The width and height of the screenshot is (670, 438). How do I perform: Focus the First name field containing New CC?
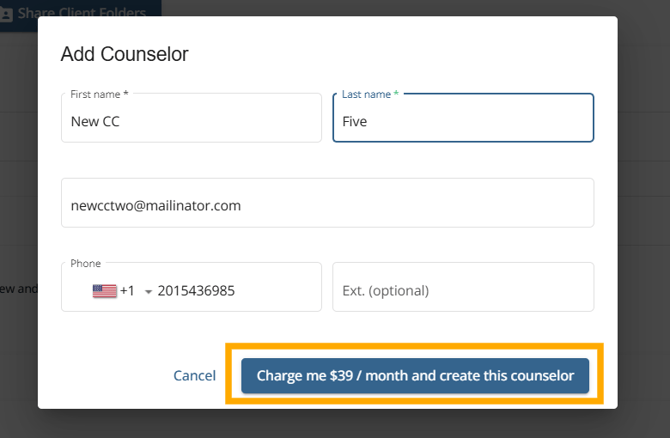[x=191, y=118]
